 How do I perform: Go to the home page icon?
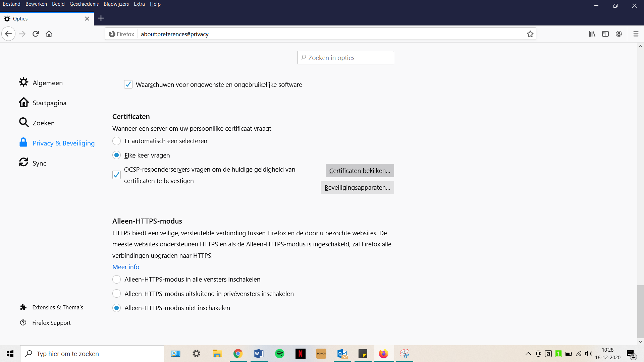(x=49, y=34)
